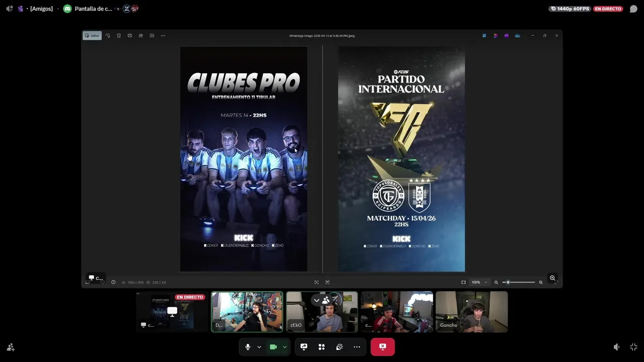
Task: Click the 1440p 60FPS stream quality indicator
Action: (x=570, y=9)
